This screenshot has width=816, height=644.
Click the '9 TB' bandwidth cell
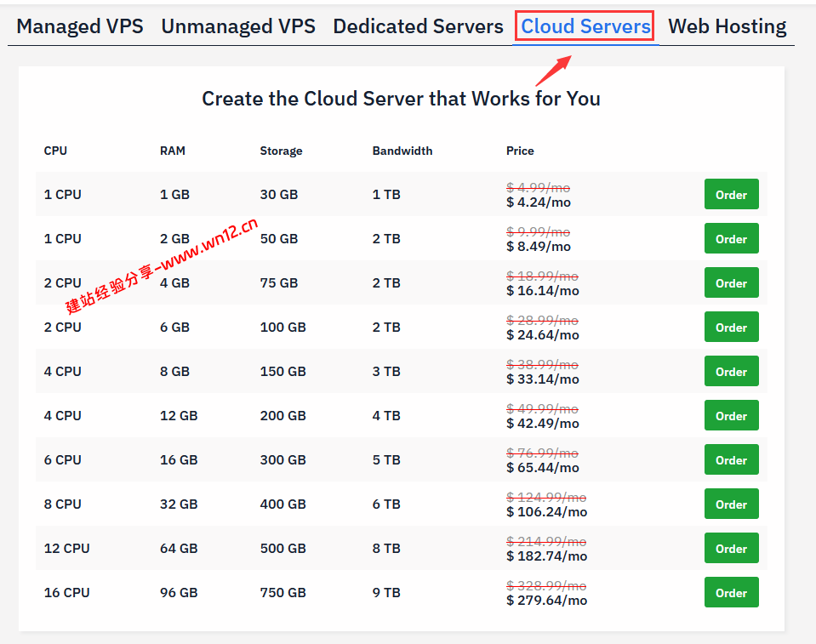[x=386, y=592]
